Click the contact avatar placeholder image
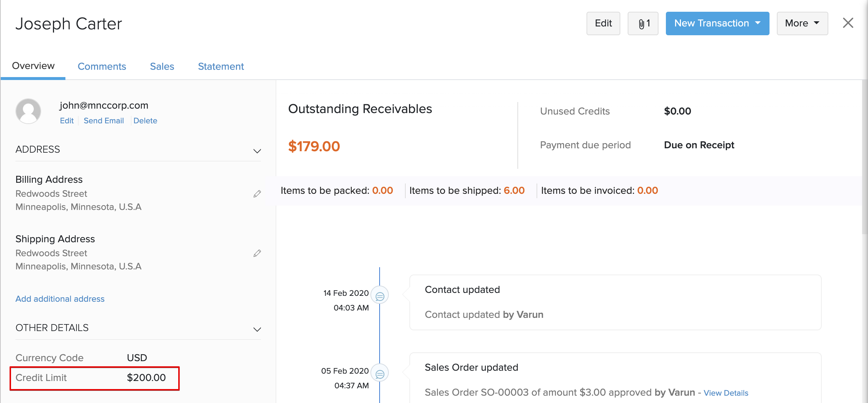This screenshot has height=403, width=868. click(x=28, y=111)
